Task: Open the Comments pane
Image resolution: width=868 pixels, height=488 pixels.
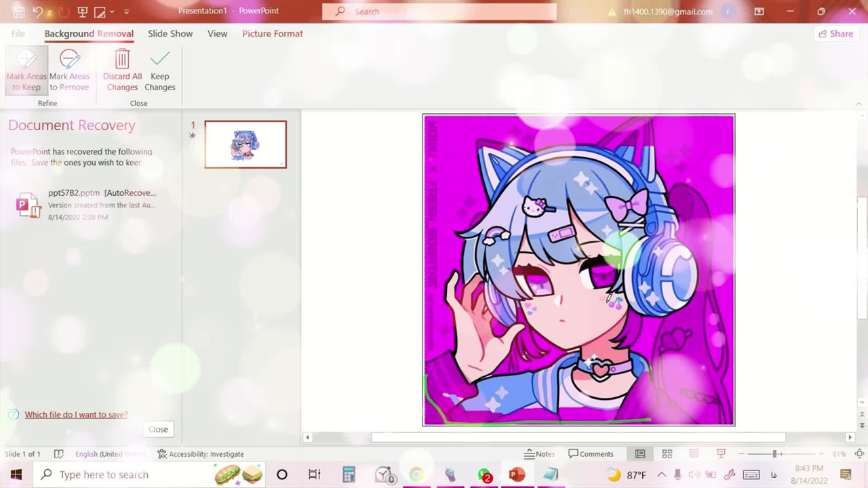Action: 591,454
